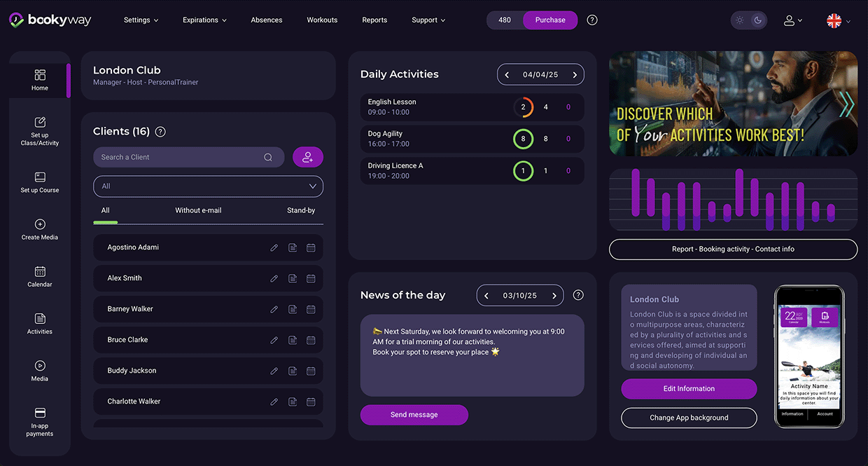Click help icon next to Purchase
The width and height of the screenshot is (868, 466).
point(592,20)
